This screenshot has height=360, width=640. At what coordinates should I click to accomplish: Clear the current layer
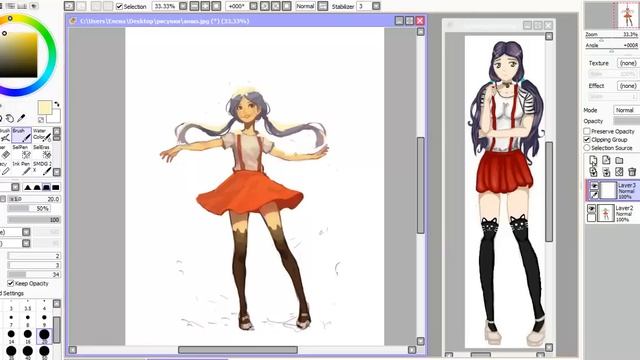tap(619, 172)
